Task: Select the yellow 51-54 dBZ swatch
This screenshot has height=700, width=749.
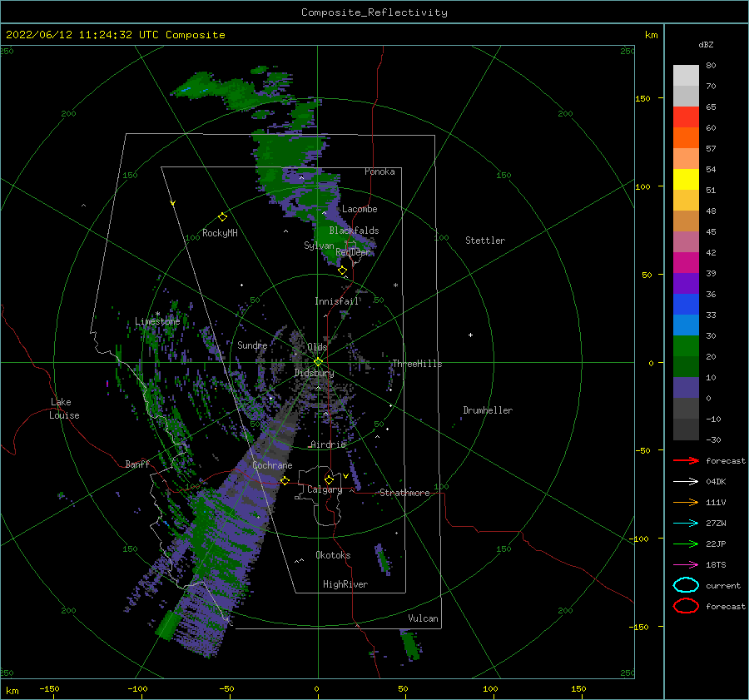Action: point(686,180)
